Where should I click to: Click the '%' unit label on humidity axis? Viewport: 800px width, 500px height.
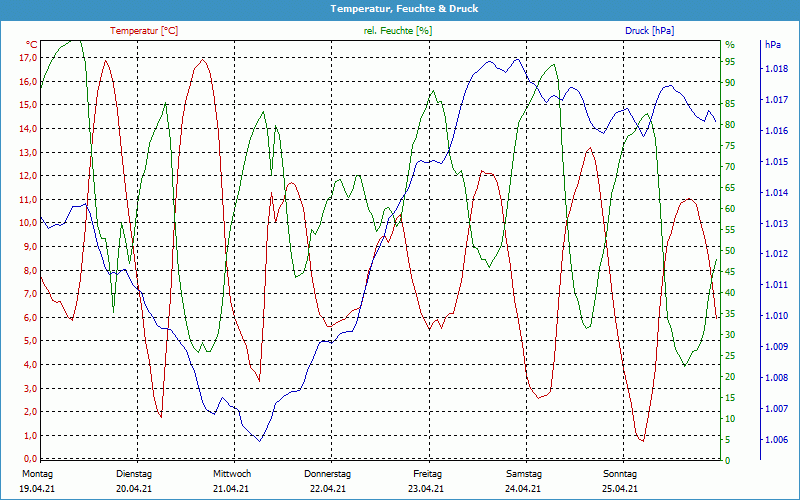pos(730,45)
